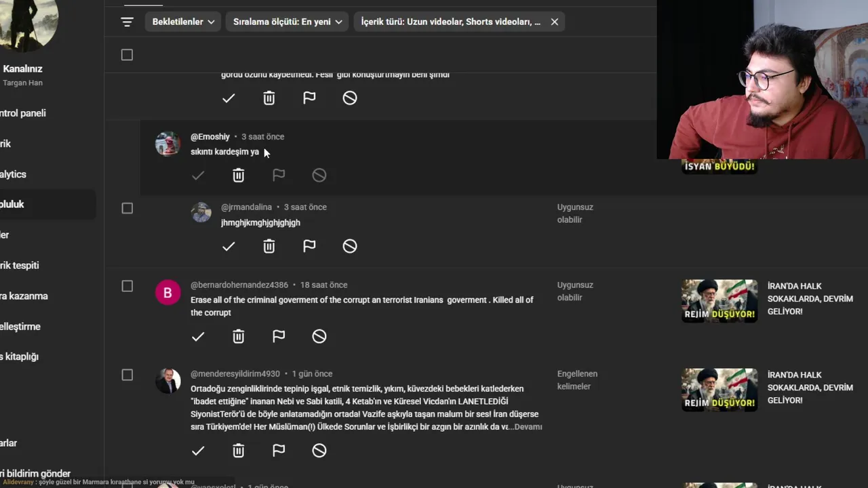This screenshot has height=488, width=868.
Task: Delete the top partially visible comment
Action: [269, 98]
